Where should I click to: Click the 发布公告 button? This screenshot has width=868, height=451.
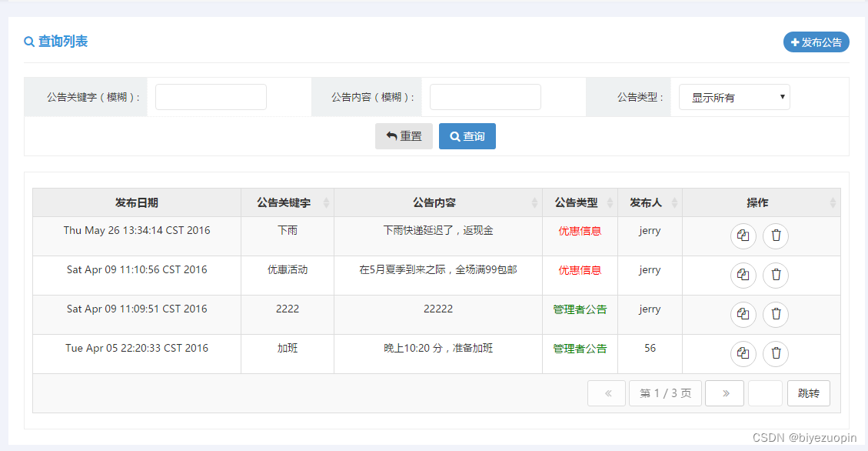[x=816, y=42]
